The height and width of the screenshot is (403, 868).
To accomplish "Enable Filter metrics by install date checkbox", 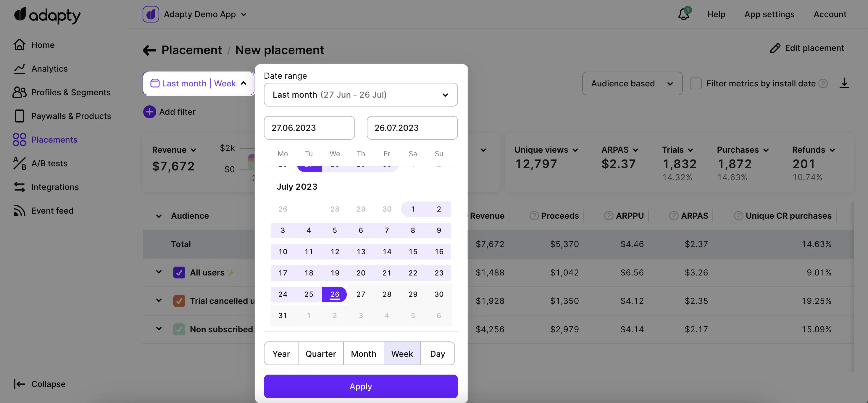I will (696, 83).
